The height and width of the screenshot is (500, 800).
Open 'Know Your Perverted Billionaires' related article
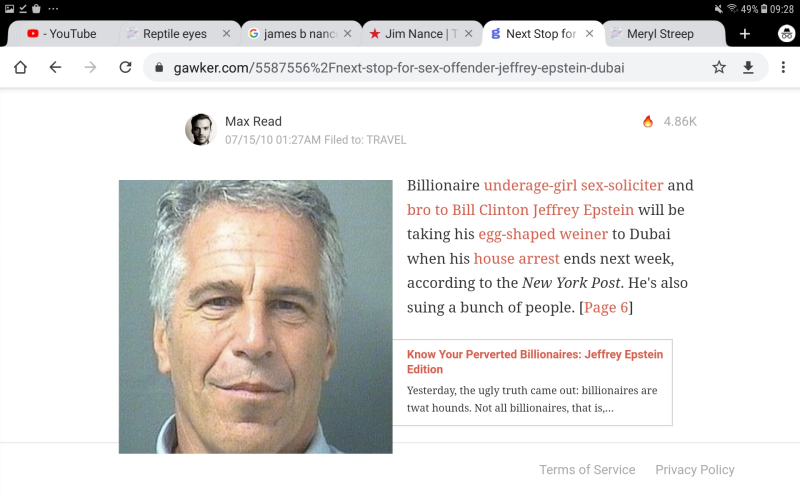pos(535,362)
